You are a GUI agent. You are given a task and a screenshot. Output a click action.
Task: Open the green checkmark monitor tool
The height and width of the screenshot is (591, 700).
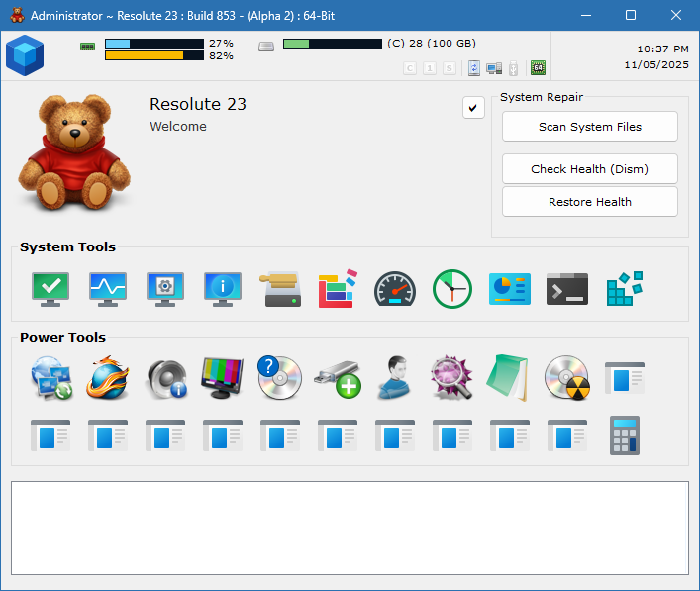(50, 289)
